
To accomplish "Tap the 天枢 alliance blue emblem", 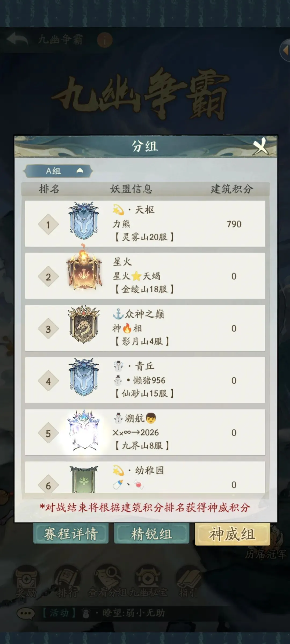I will point(84,221).
